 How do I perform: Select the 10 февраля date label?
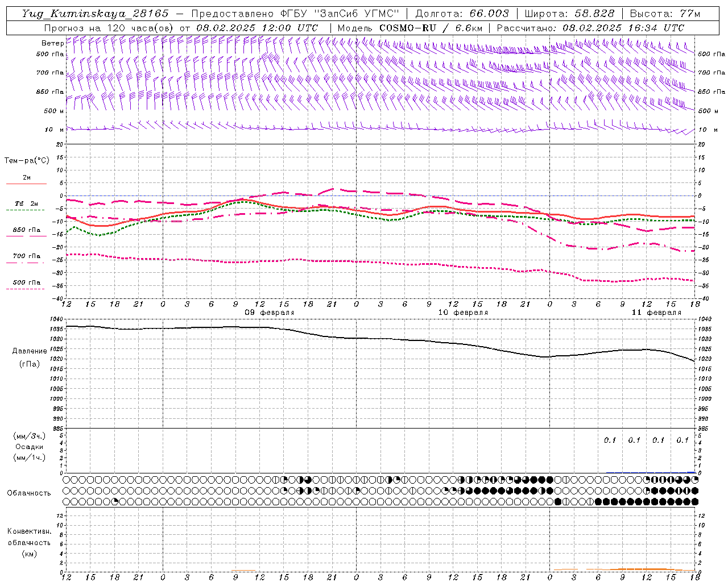click(463, 313)
